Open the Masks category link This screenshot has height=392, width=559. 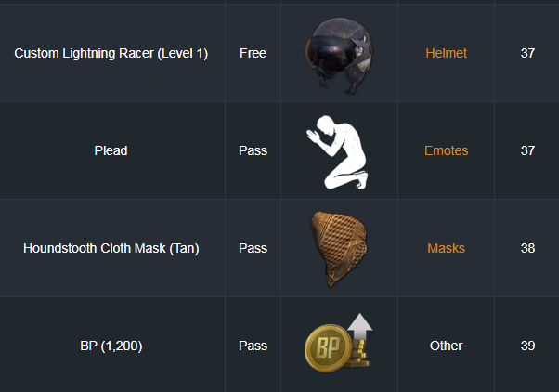pyautogui.click(x=446, y=248)
